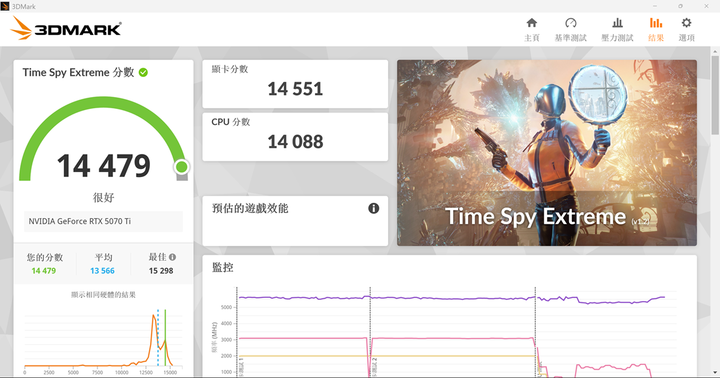Click the best score 15 298
The image size is (720, 378).
(x=161, y=271)
